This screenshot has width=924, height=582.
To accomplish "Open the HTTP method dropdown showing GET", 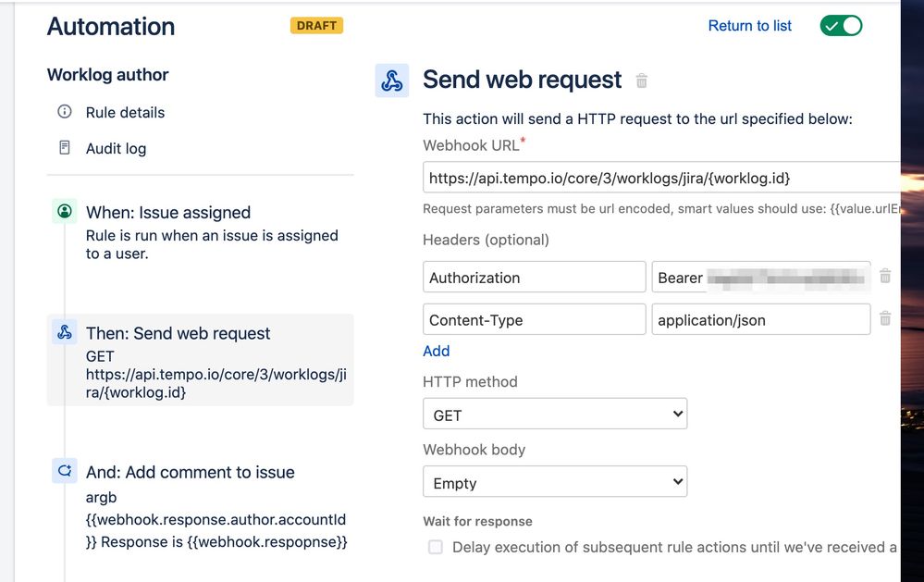I will pos(555,414).
